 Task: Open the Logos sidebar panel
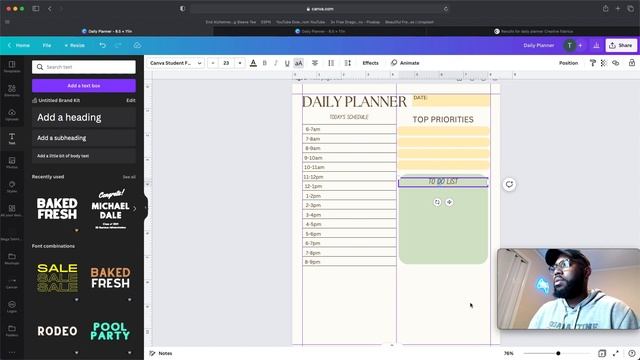12,307
